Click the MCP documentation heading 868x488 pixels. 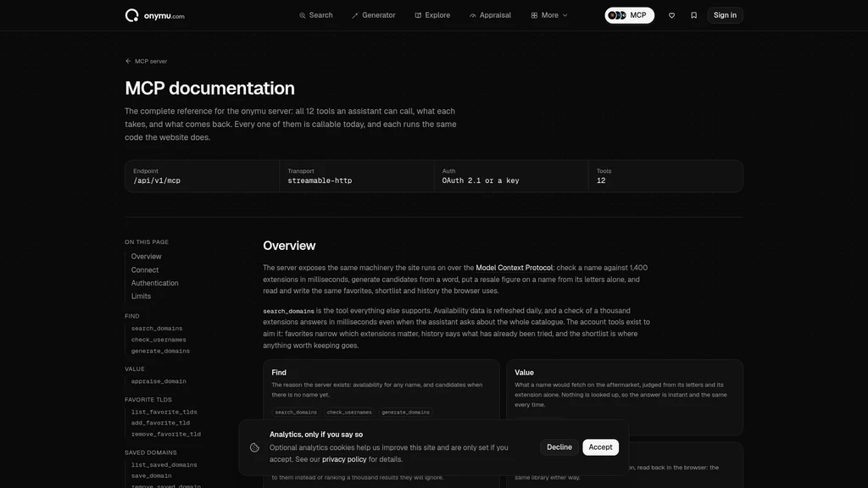click(x=210, y=88)
